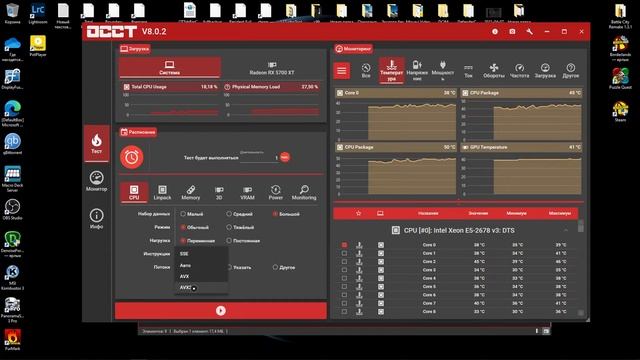Select Другое threads radio button
This screenshot has height=360, width=640.
[275, 267]
